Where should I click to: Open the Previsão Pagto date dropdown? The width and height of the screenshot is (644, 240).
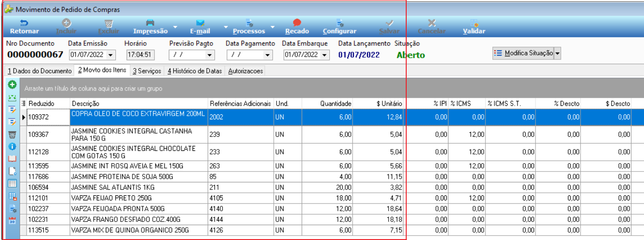click(x=209, y=55)
